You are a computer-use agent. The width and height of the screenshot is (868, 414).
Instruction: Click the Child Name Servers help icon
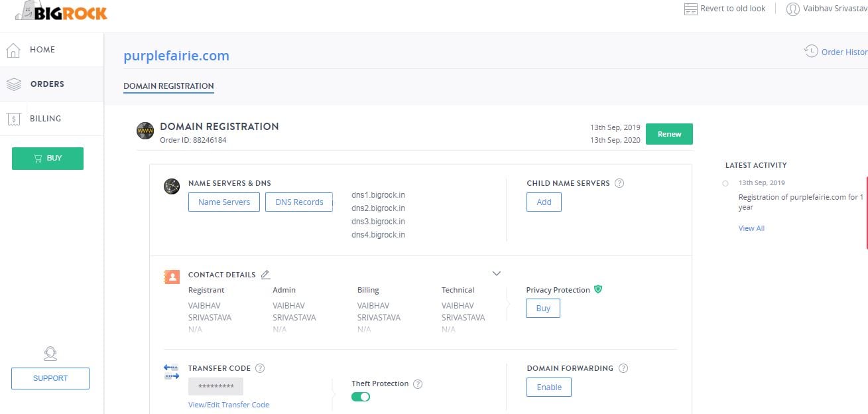[x=619, y=183]
